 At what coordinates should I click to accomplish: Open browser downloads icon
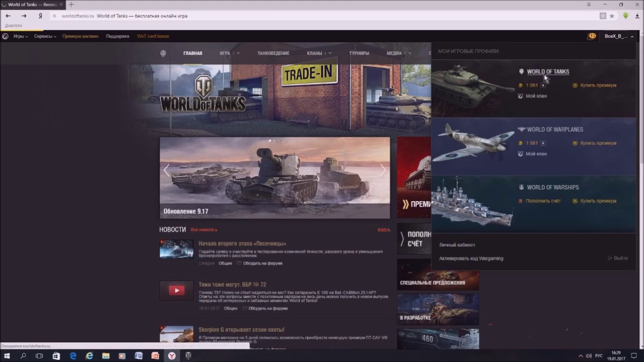[x=636, y=16]
